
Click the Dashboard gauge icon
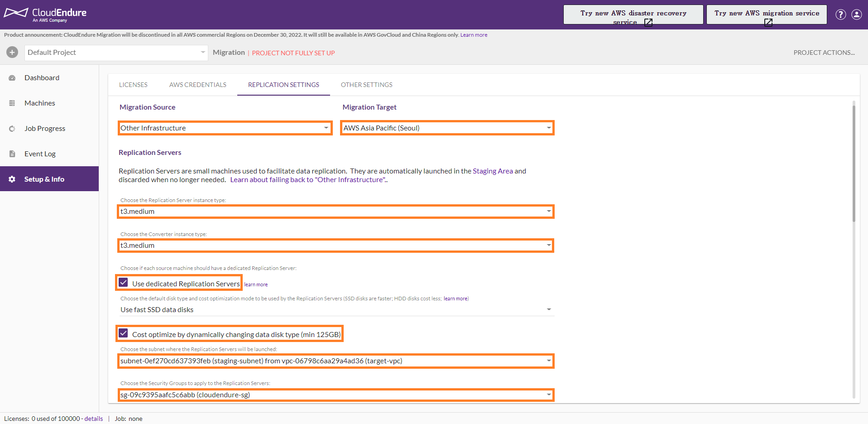click(x=12, y=78)
